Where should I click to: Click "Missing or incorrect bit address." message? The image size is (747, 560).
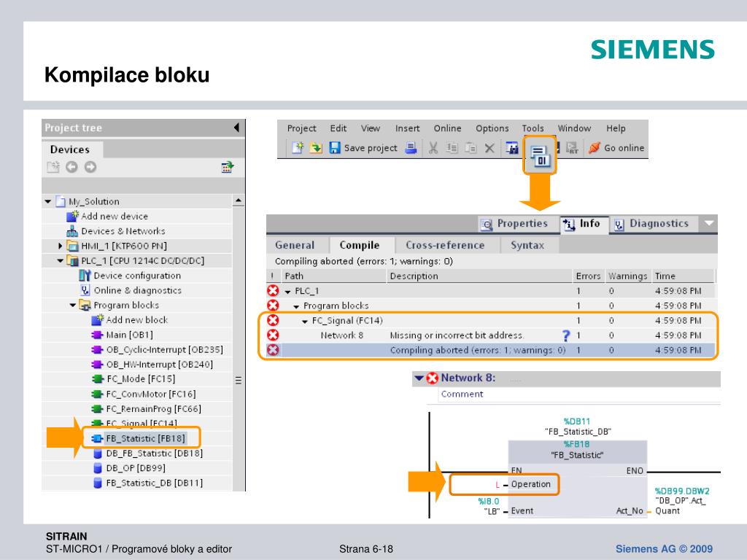tap(457, 335)
